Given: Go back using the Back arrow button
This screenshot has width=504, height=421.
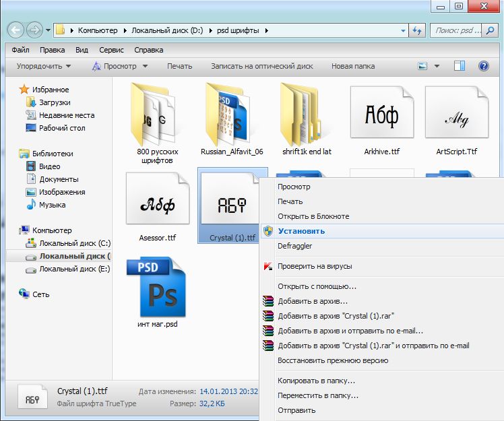Looking at the screenshot, I should click(x=15, y=30).
